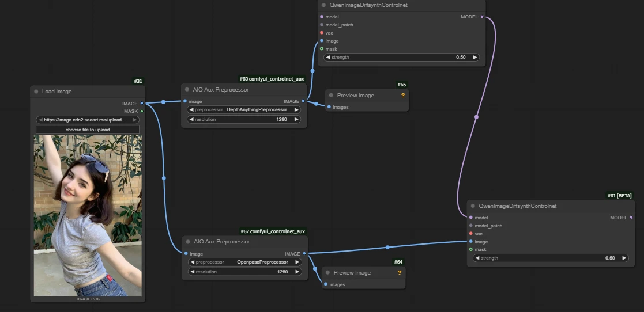Click the MASK output port of Load Image

[x=142, y=111]
